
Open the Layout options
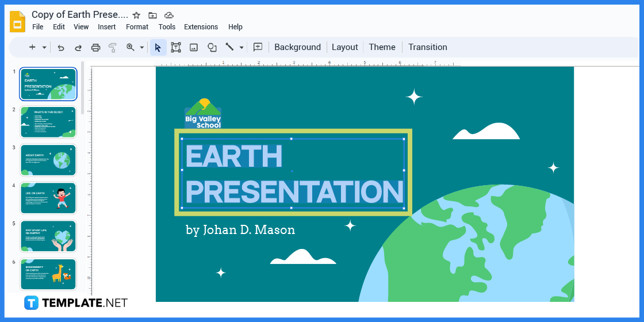(344, 47)
